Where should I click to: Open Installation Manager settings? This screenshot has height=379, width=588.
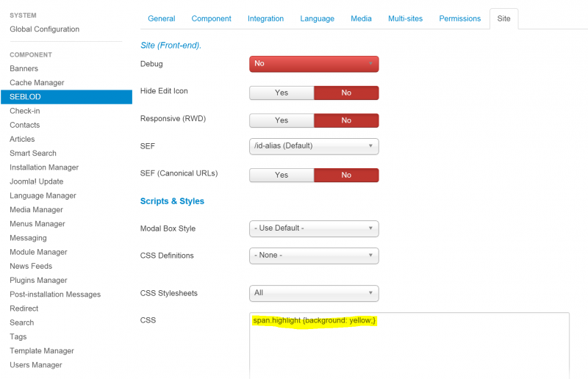pos(44,167)
